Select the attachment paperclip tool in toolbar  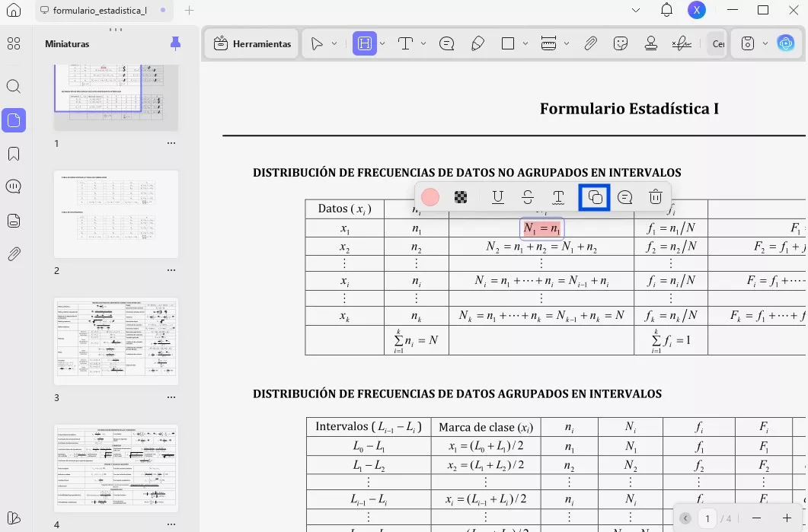coord(590,44)
